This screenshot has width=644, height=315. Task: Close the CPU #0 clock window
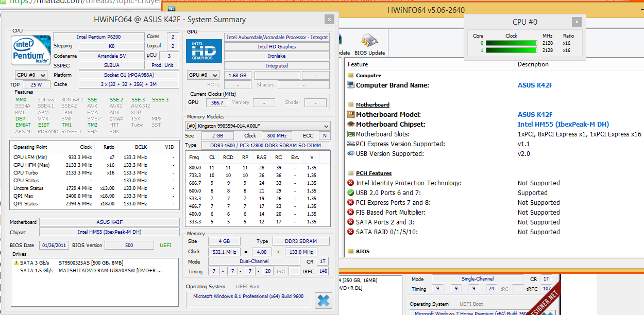tap(577, 22)
